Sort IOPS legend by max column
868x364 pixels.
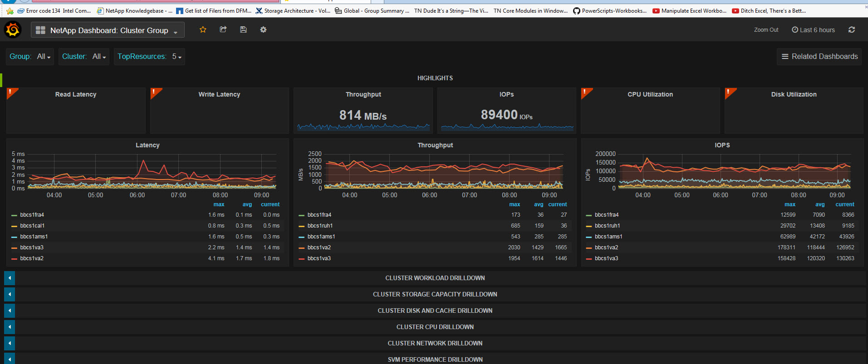[790, 204]
